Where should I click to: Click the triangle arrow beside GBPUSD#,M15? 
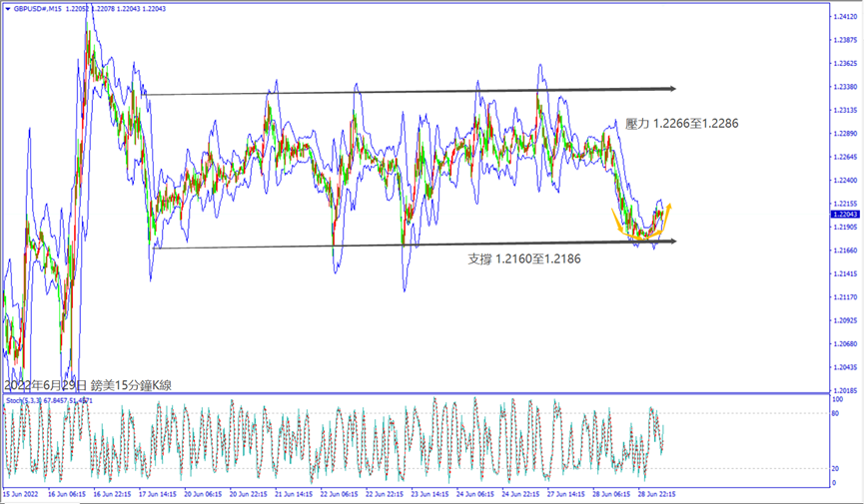(x=9, y=7)
